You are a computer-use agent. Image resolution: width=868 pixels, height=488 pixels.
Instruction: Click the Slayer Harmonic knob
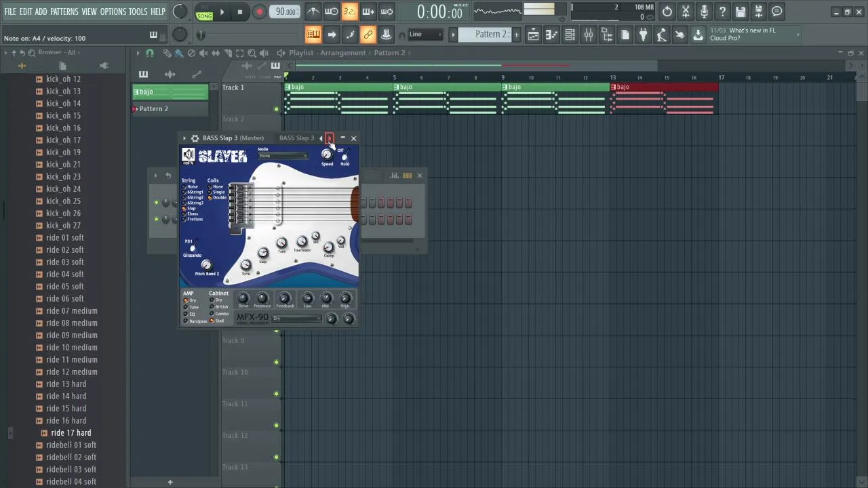[x=302, y=242]
